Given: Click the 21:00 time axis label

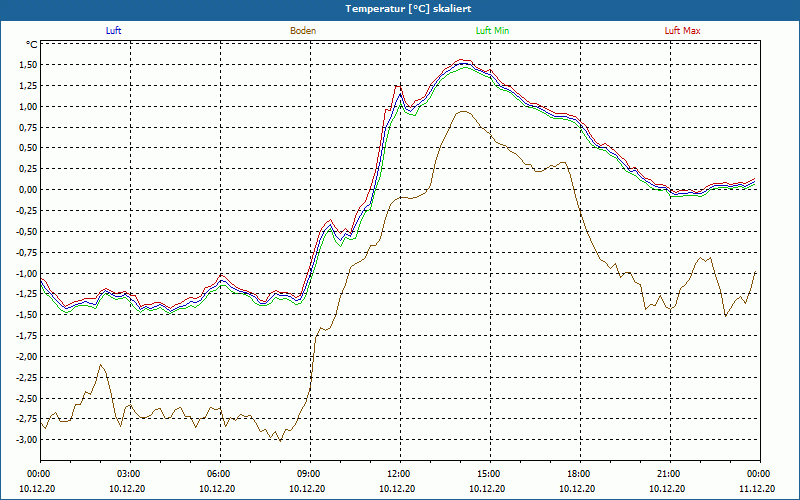Looking at the screenshot, I should 670,474.
